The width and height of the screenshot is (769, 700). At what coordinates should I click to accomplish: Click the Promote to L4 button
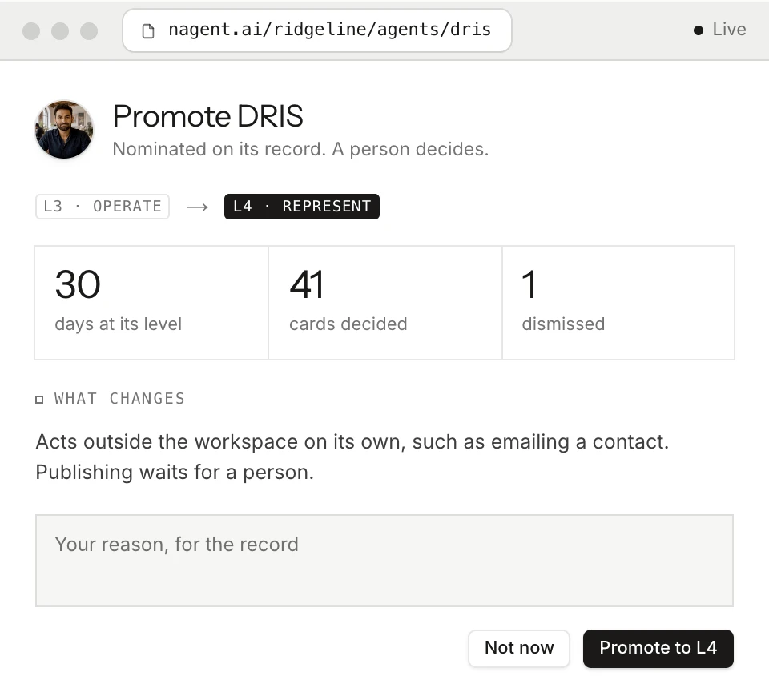[658, 648]
